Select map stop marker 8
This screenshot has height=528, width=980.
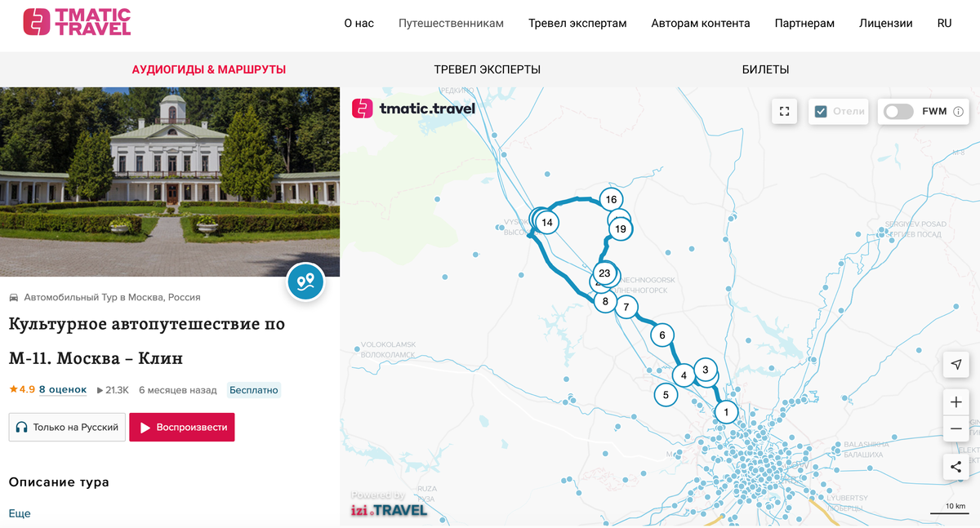(x=605, y=301)
